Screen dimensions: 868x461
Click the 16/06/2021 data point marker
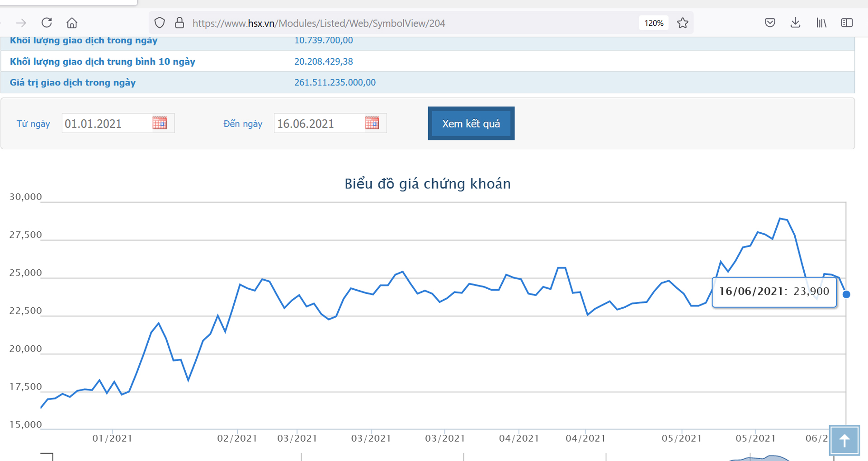pos(846,294)
